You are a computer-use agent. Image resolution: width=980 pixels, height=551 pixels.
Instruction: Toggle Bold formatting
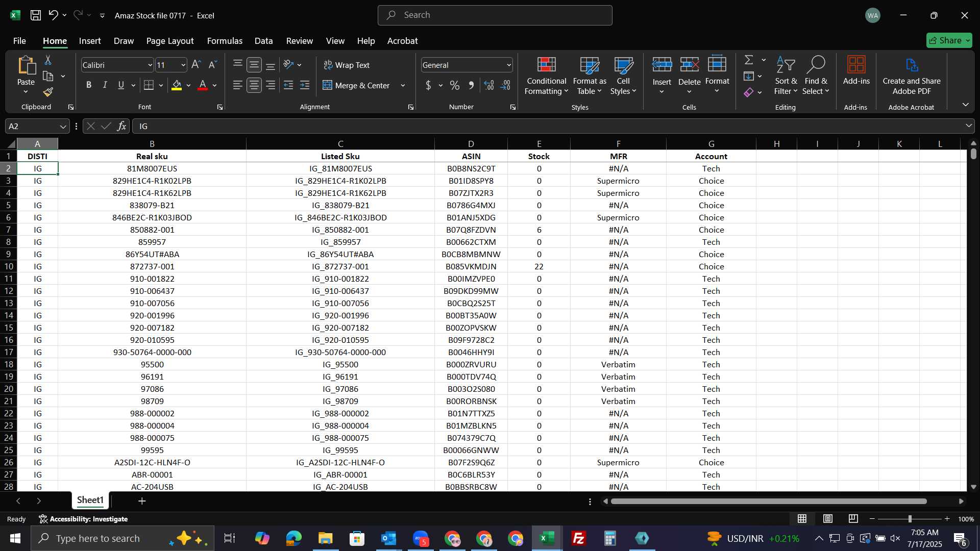(89, 85)
